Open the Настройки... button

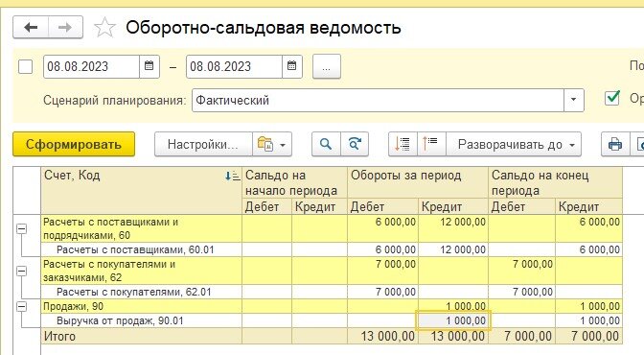coord(203,144)
